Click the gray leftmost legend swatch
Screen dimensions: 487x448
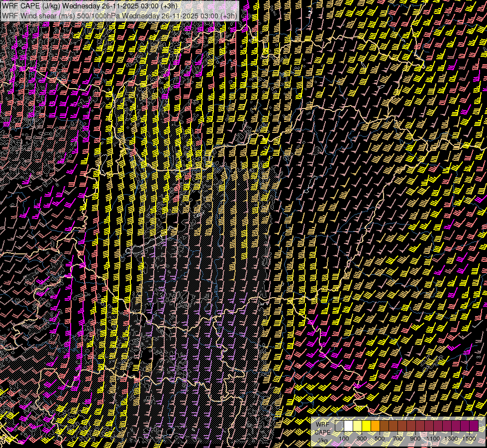point(339,426)
